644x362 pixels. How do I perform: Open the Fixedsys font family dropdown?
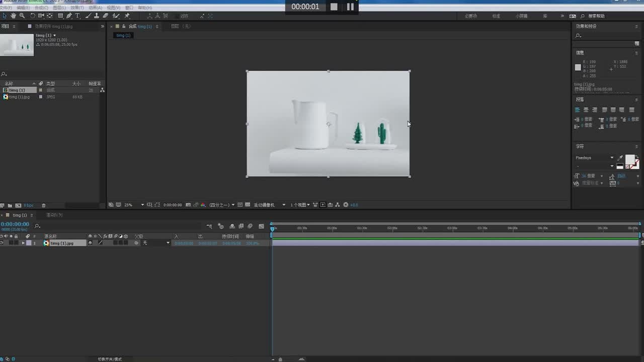click(x=595, y=158)
